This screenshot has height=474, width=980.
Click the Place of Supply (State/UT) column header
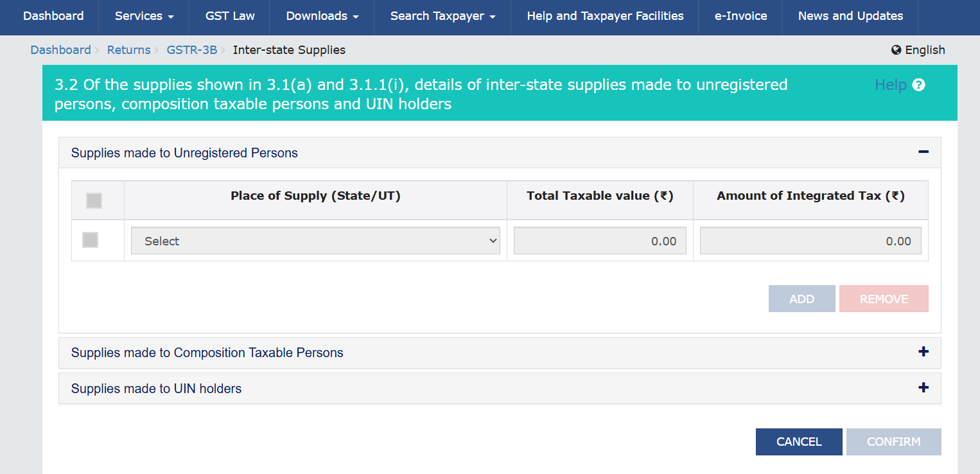[x=315, y=197]
